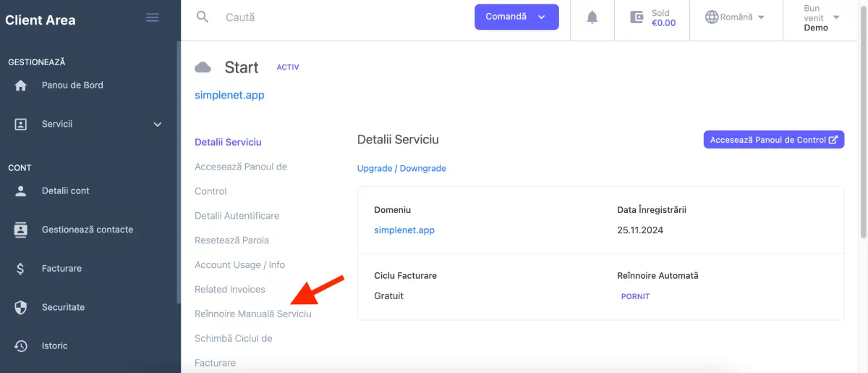Toggle the PORNIT automatic renewal status
The image size is (868, 373).
[x=635, y=296]
